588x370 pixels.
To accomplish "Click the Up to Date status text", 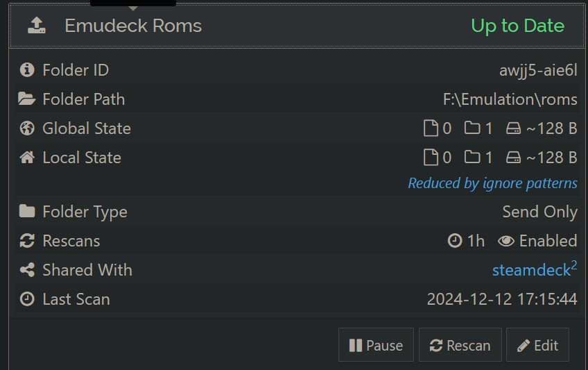I will (x=517, y=26).
